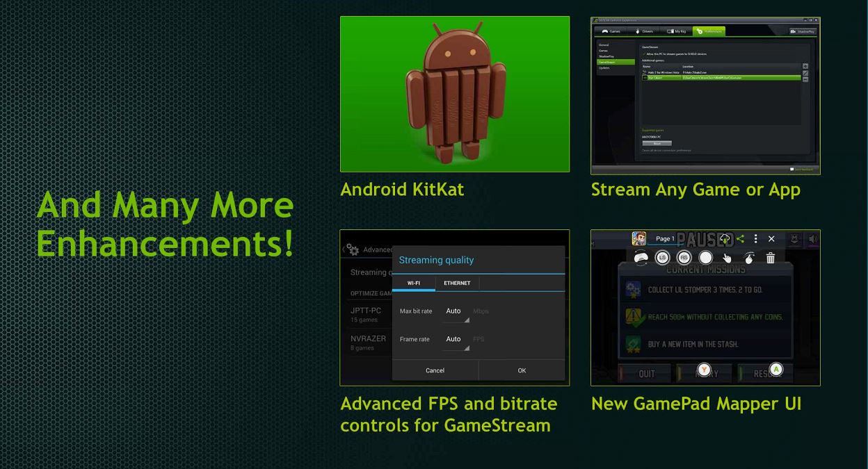Toggle 'Allow this PC to stream games' checkbox
Viewport: 868px width, 469px height.
pyautogui.click(x=644, y=54)
